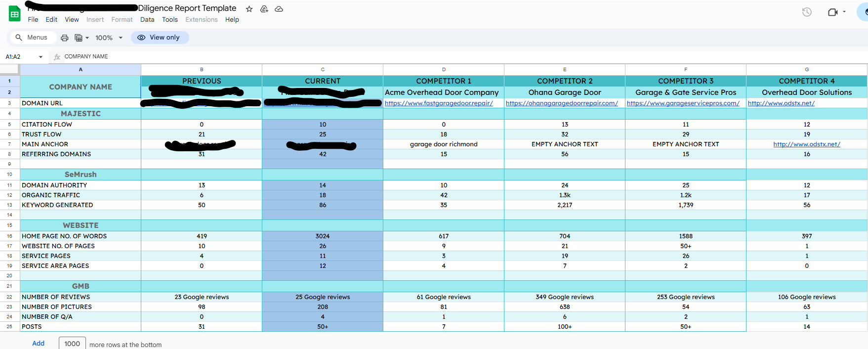Select the REFERRING DOMAINS label cell
868x349 pixels.
tap(81, 154)
